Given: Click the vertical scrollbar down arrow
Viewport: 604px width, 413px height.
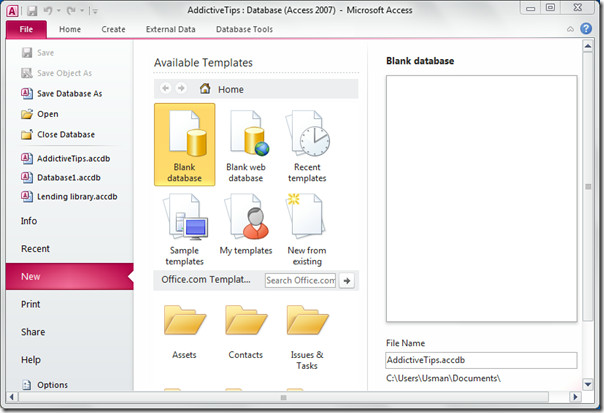Looking at the screenshot, I should 588,384.
